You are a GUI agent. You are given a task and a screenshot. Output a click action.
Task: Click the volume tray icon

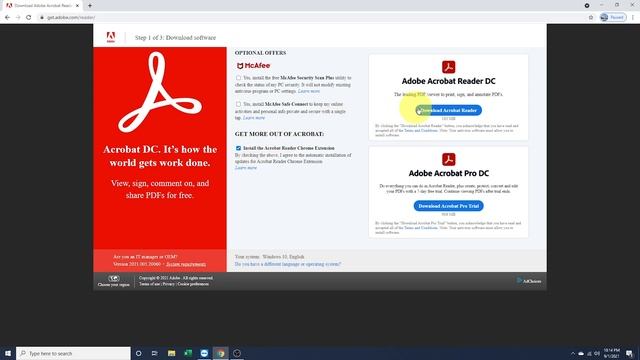597,353
